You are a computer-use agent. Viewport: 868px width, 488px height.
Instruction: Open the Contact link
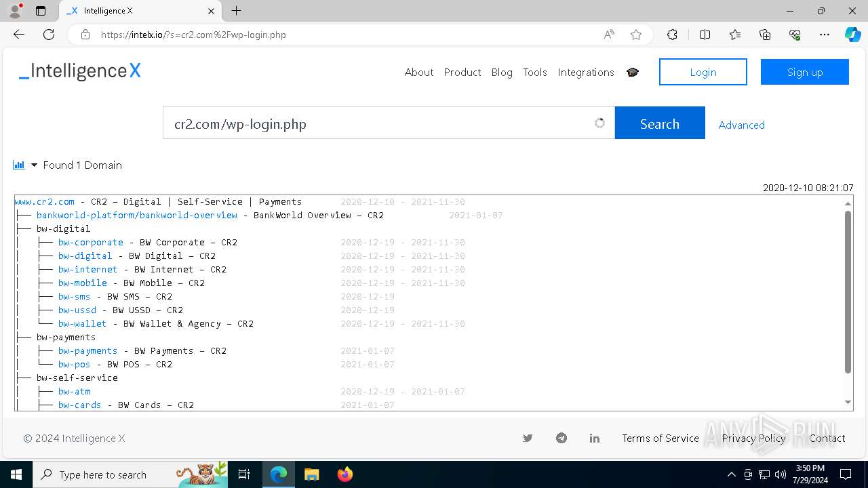tap(827, 438)
